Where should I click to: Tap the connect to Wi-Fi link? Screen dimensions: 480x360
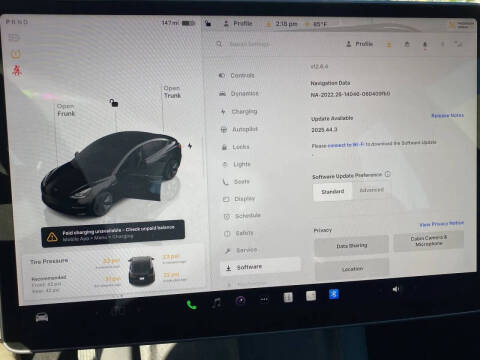click(x=346, y=145)
